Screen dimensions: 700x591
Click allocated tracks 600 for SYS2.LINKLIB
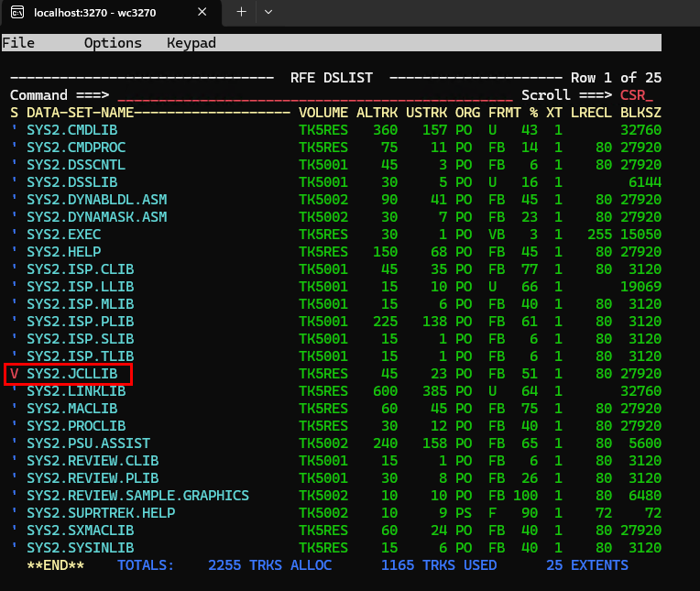385,391
